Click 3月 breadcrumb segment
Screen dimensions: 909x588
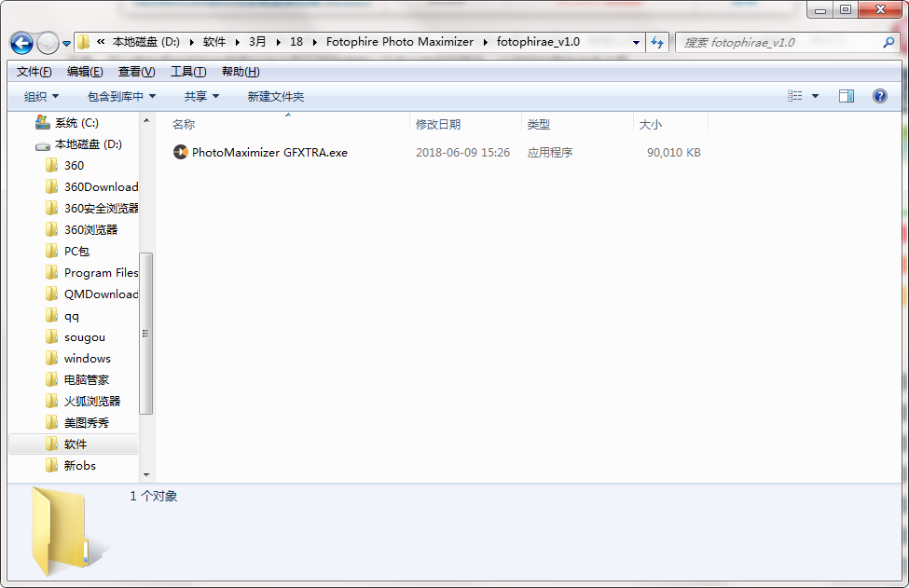[257, 42]
